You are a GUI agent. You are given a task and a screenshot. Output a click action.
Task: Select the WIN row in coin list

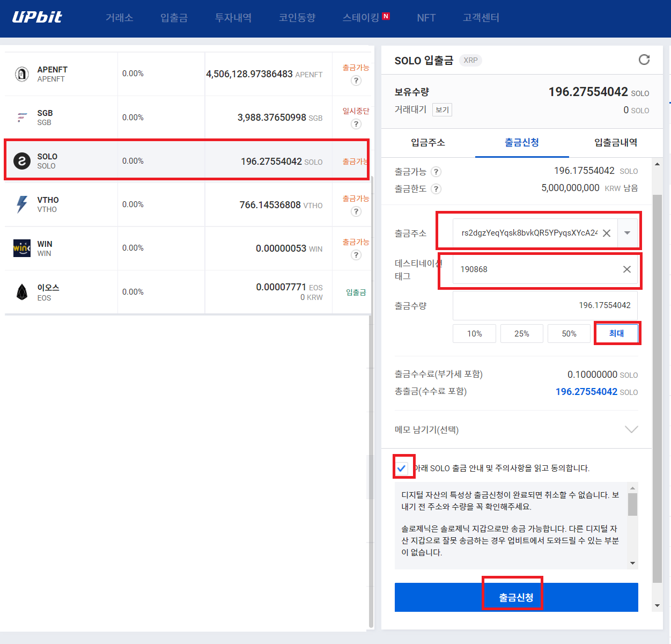[188, 248]
